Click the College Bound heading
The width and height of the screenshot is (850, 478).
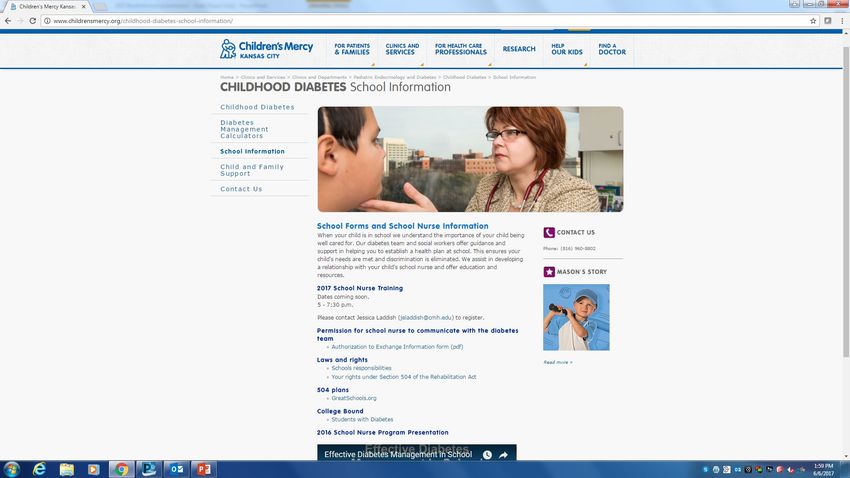(340, 411)
